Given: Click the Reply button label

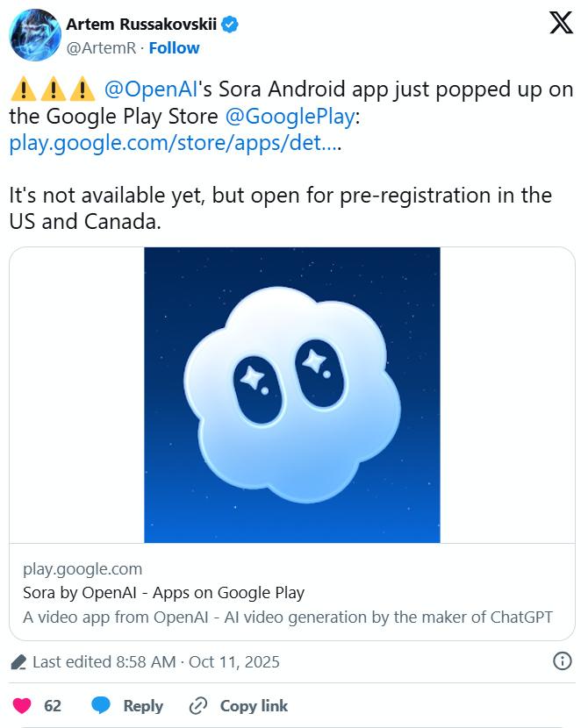Looking at the screenshot, I should pyautogui.click(x=143, y=705).
